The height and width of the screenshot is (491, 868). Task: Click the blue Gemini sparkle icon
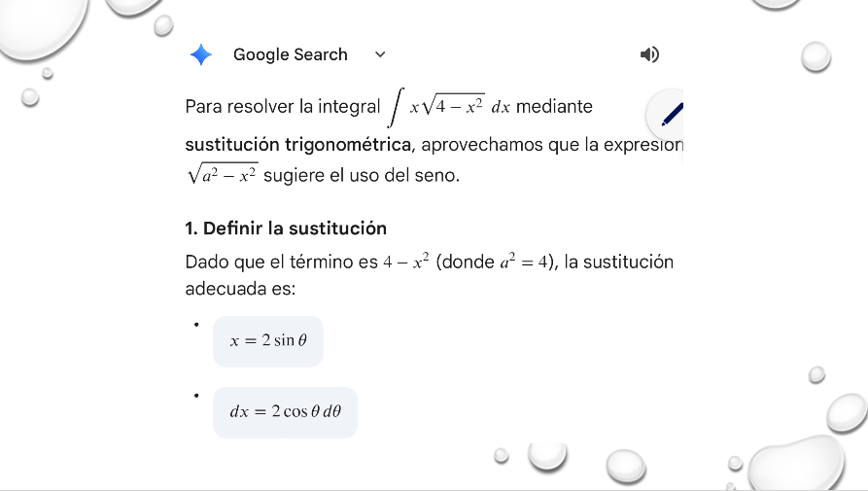[x=201, y=54]
